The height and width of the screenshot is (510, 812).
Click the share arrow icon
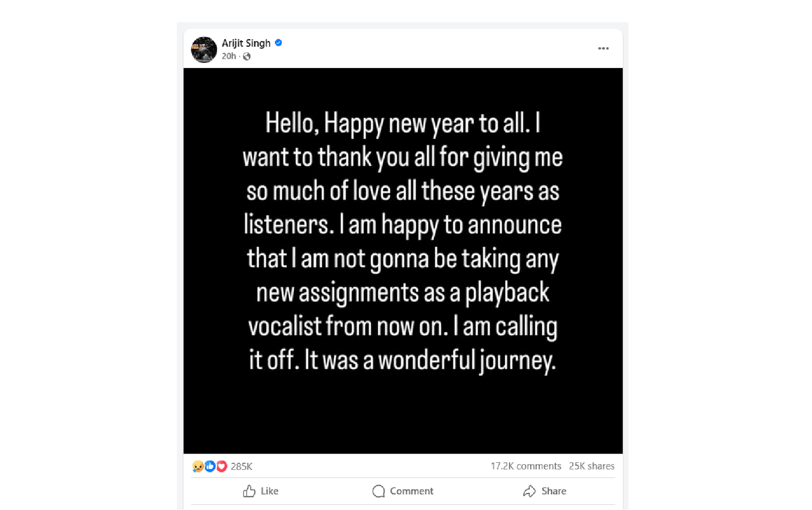[529, 491]
